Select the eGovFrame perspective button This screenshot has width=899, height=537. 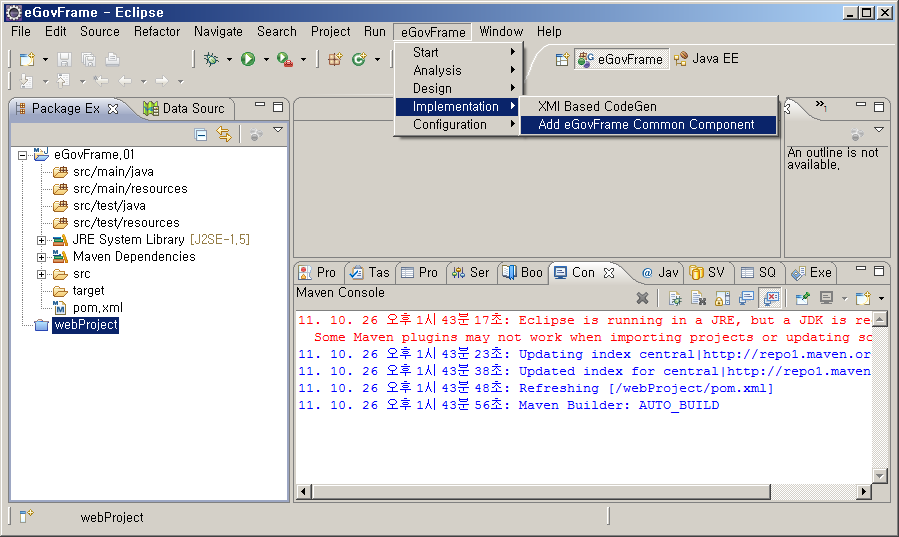(x=621, y=59)
